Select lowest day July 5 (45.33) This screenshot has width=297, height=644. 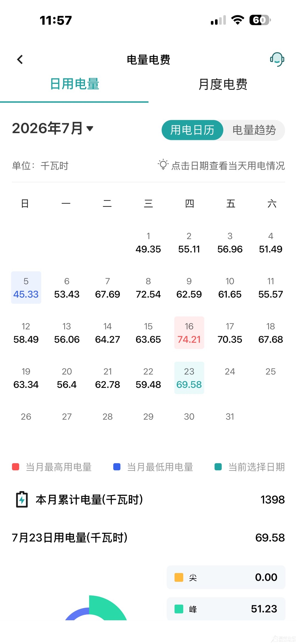26,288
